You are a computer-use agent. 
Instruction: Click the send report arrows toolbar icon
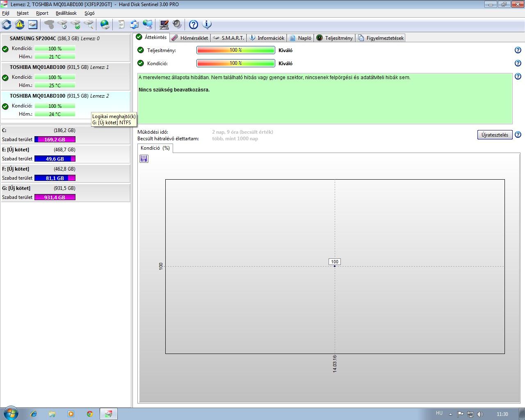(134, 25)
